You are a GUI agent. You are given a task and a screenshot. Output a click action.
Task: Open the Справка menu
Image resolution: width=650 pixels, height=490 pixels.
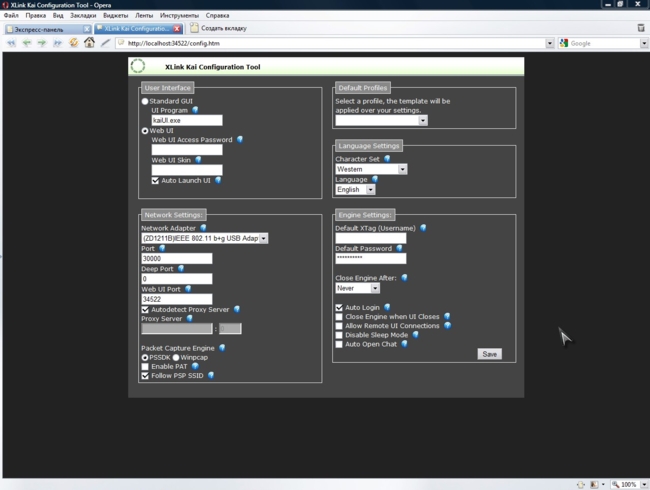pos(217,15)
